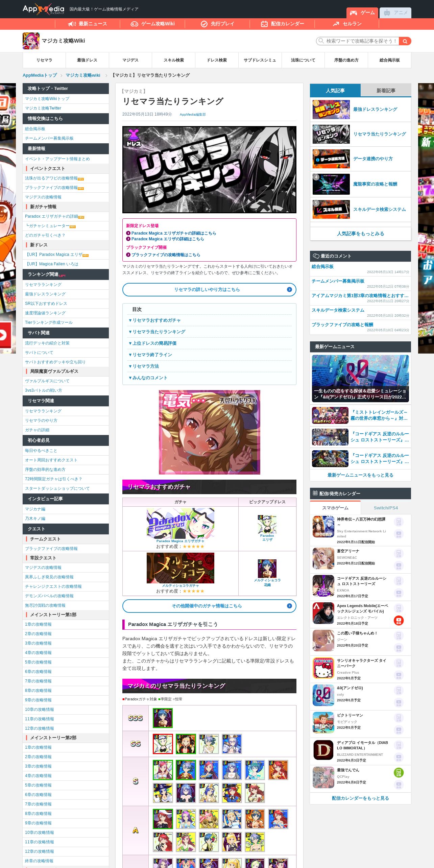Open the Paradox Magica エリザガチャ banner image
Viewport: 434px width, 868px height.
coord(180,523)
